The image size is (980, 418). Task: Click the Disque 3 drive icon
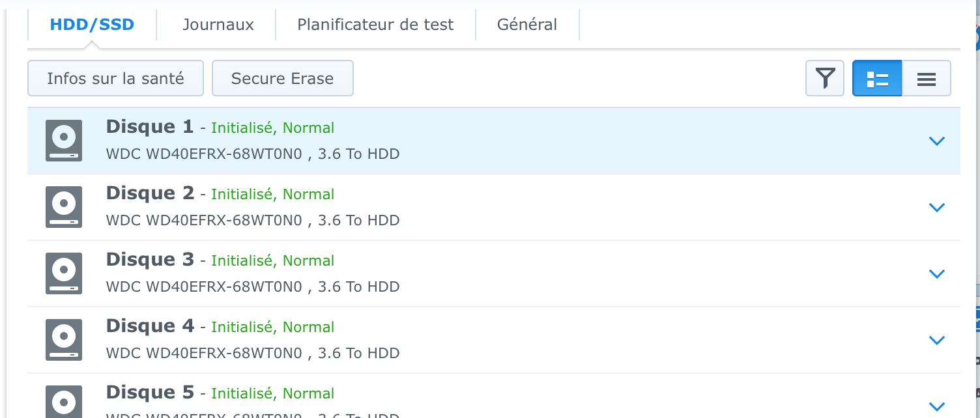[64, 273]
